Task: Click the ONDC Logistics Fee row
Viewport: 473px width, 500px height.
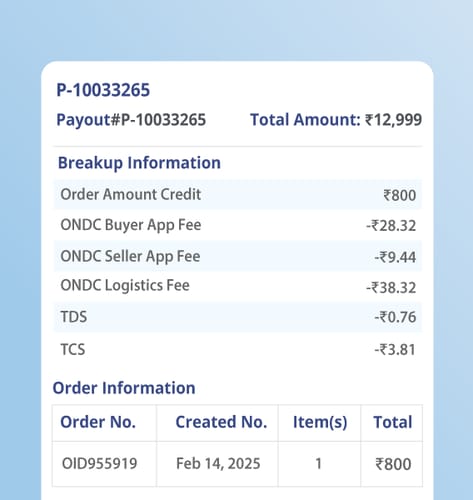Action: [x=238, y=287]
